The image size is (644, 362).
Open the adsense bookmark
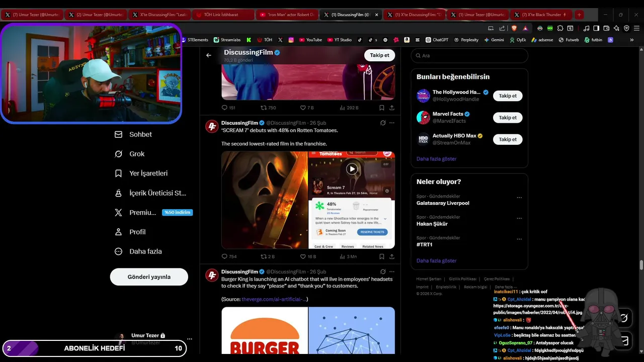click(542, 40)
